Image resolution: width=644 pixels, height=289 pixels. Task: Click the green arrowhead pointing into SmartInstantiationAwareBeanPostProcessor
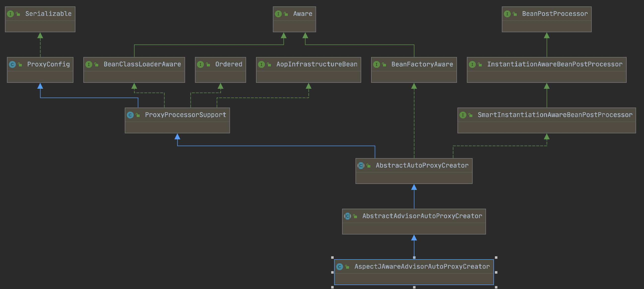coord(547,136)
